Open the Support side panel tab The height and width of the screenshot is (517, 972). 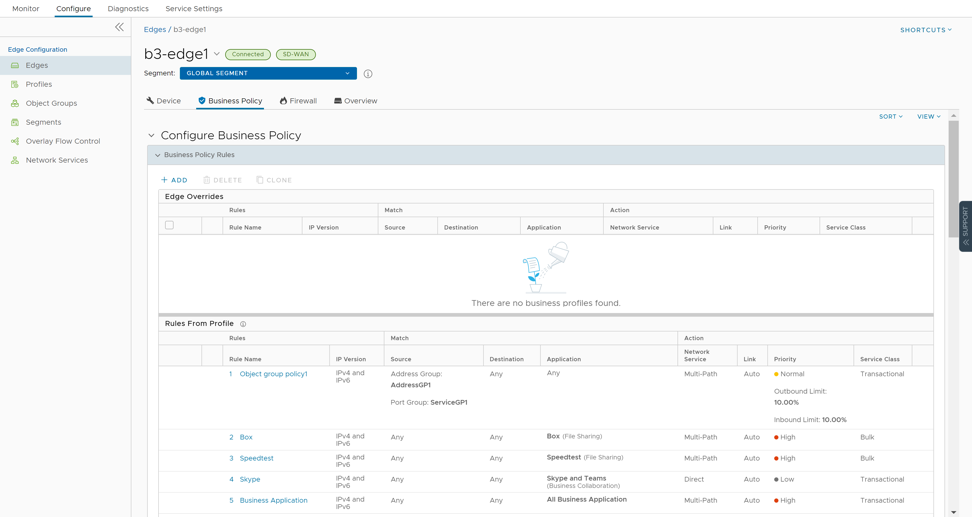pyautogui.click(x=965, y=226)
